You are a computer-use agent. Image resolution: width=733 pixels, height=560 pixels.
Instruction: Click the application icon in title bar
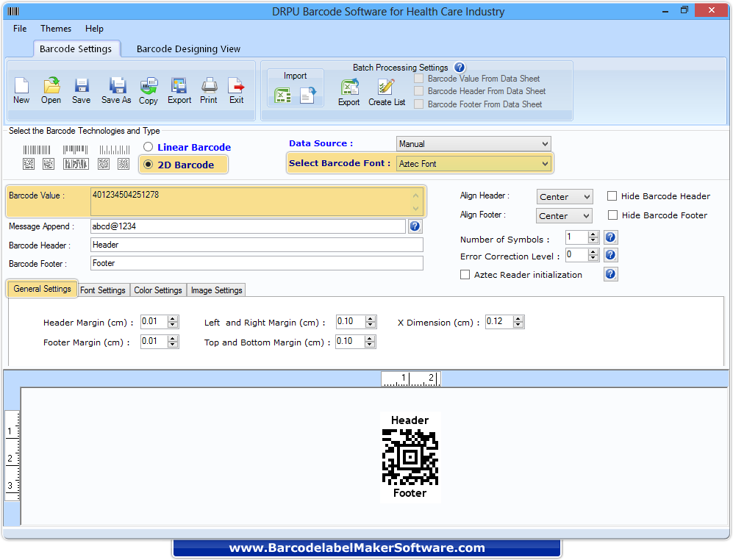click(x=13, y=11)
